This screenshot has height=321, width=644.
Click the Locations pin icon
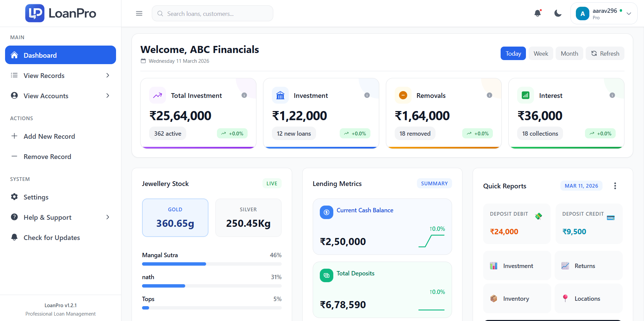565,298
